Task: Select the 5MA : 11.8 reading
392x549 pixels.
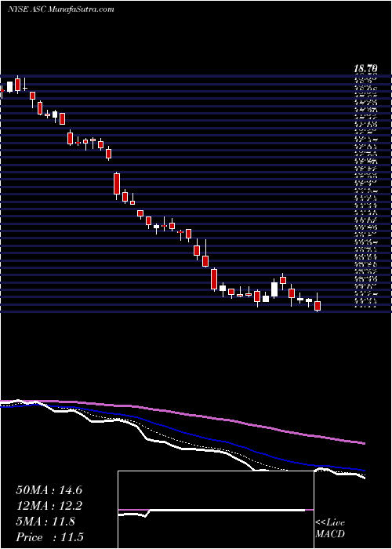Action: [x=45, y=522]
